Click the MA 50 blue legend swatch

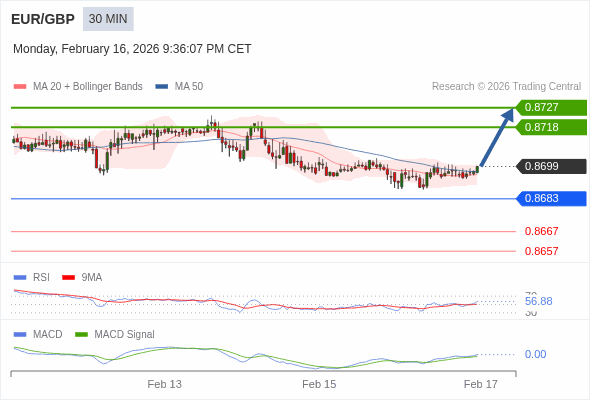[x=162, y=87]
